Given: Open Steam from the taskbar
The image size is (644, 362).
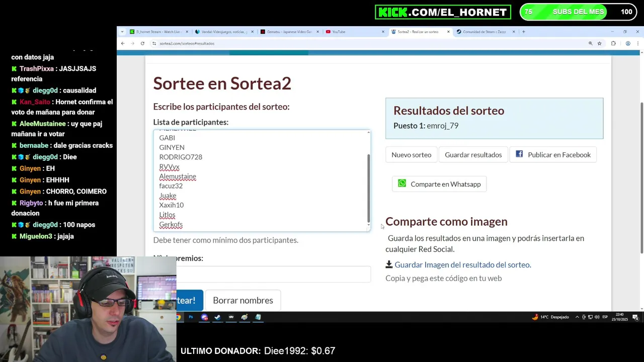Looking at the screenshot, I should click(217, 317).
